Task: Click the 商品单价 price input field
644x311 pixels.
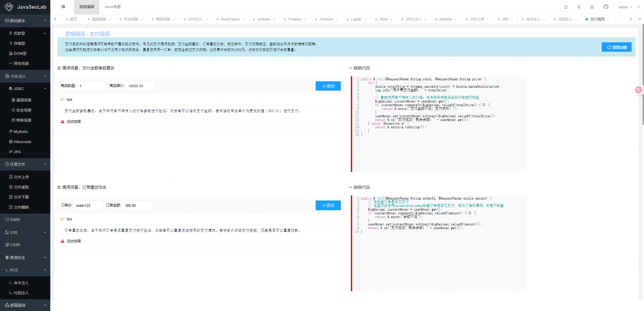Action: (140, 86)
